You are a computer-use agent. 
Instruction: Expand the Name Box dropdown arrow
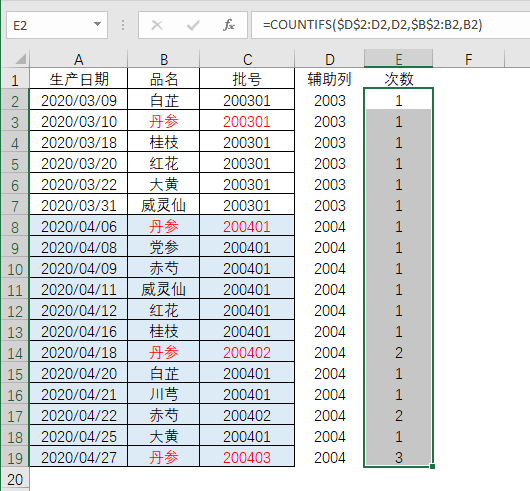97,24
